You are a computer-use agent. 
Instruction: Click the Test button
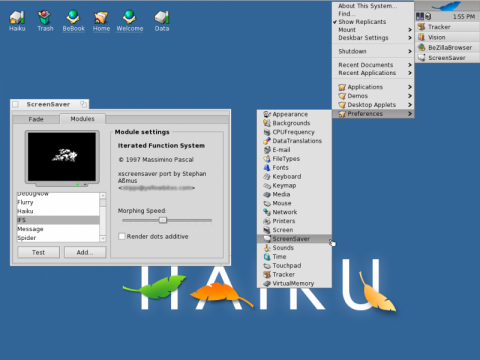[38, 252]
